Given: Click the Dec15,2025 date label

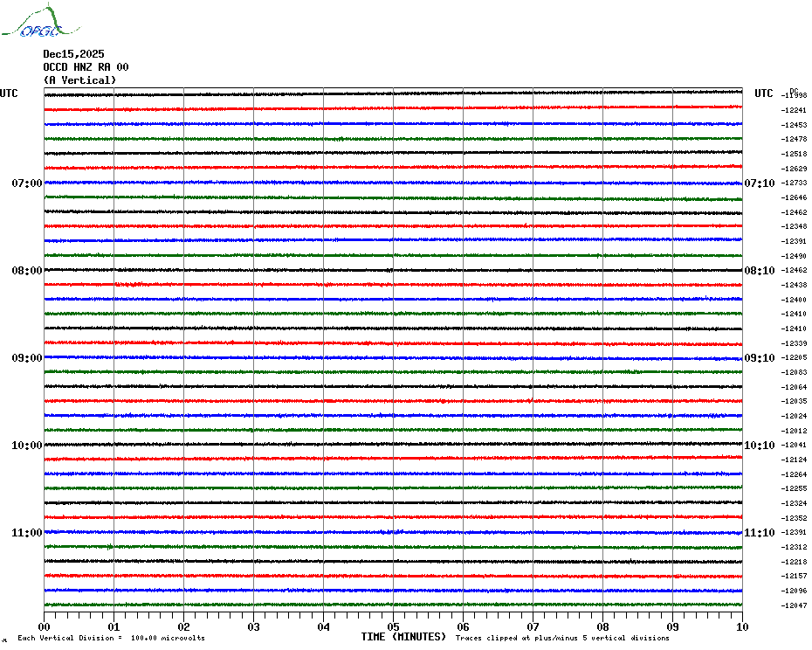Looking at the screenshot, I should pyautogui.click(x=73, y=54).
